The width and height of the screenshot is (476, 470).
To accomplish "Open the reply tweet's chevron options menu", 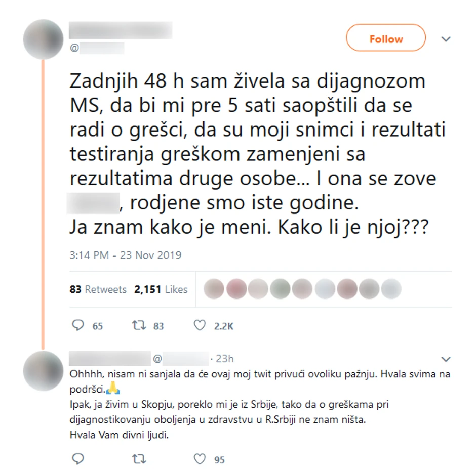I will (446, 359).
